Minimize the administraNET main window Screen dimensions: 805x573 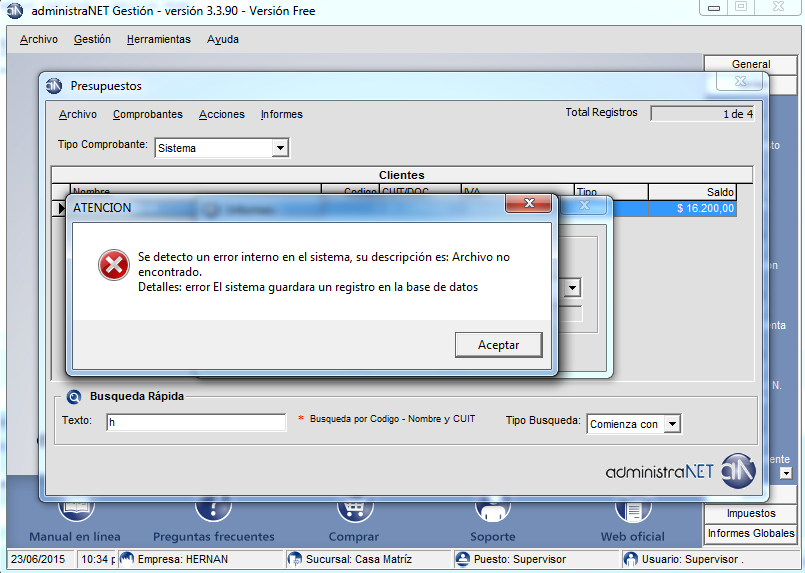(x=714, y=8)
